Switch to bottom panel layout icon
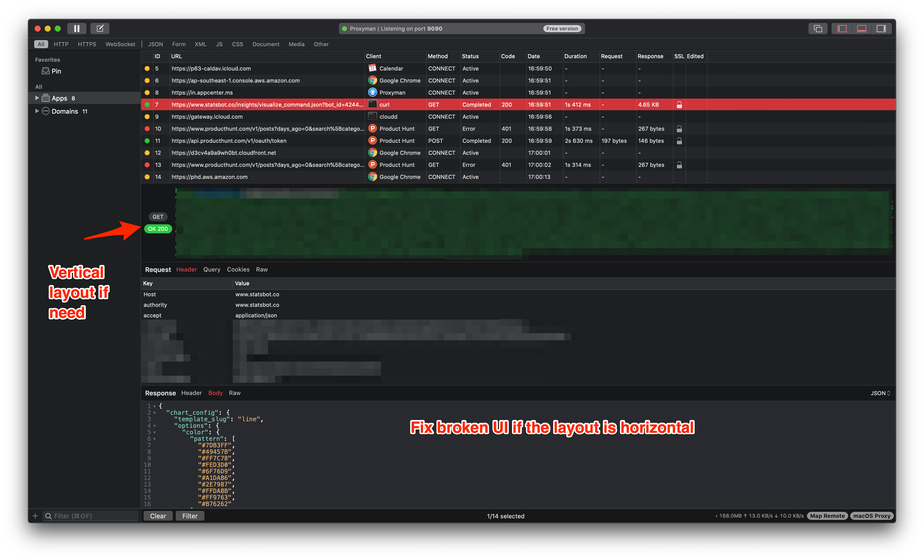924x560 pixels. pos(861,28)
